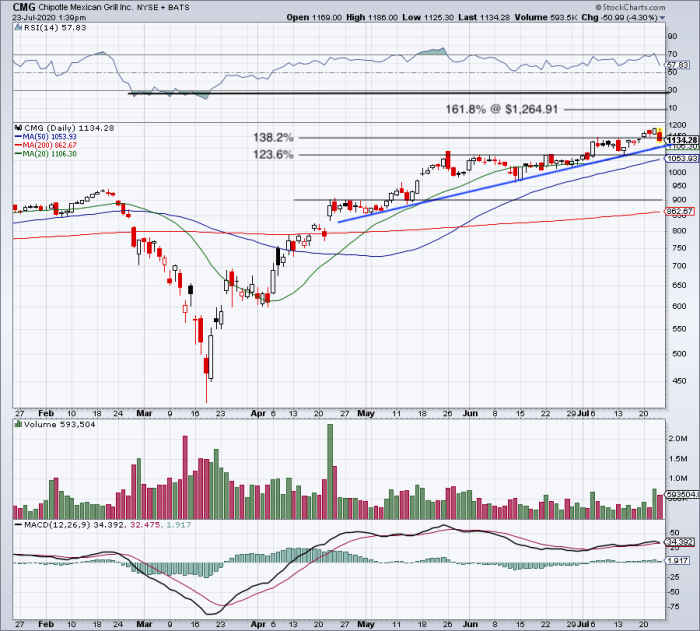Click the red MA(200) legend line
Image resolution: width=700 pixels, height=631 pixels.
pyautogui.click(x=18, y=145)
